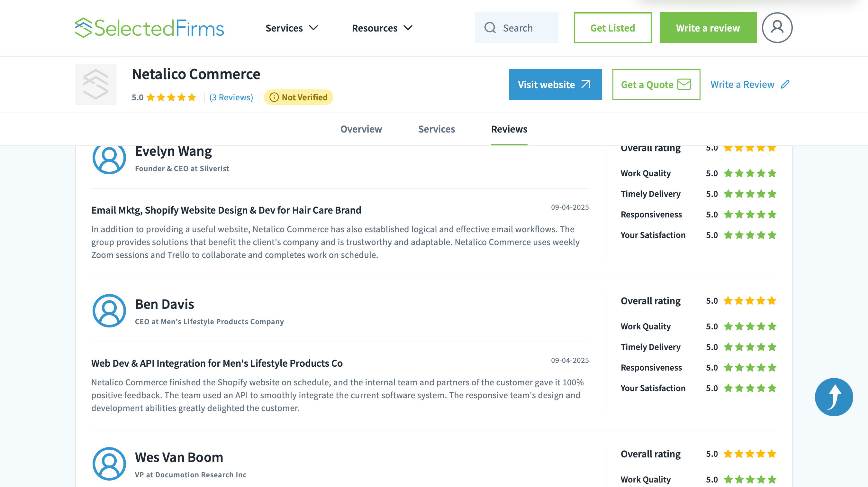The width and height of the screenshot is (868, 487).
Task: Click the Not Verified info icon
Action: (274, 97)
